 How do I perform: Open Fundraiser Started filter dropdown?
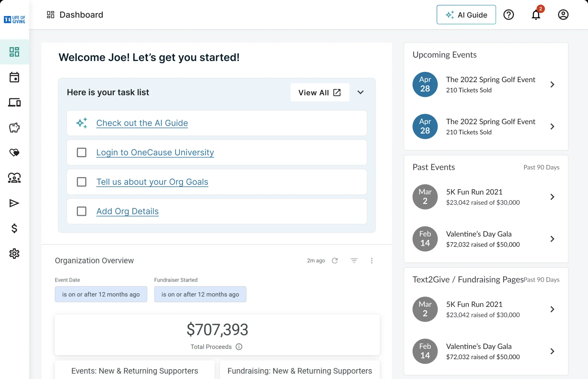point(200,294)
